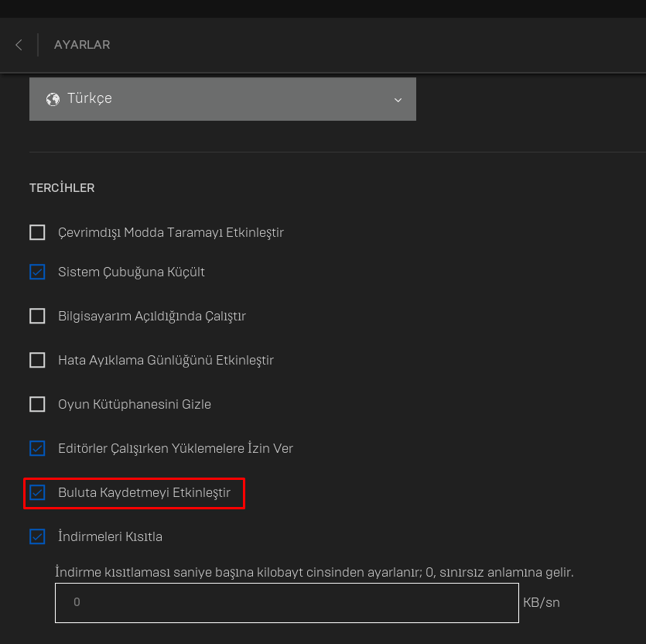646x644 pixels.
Task: Click the globe icon beside Türkçe
Action: pos(53,99)
